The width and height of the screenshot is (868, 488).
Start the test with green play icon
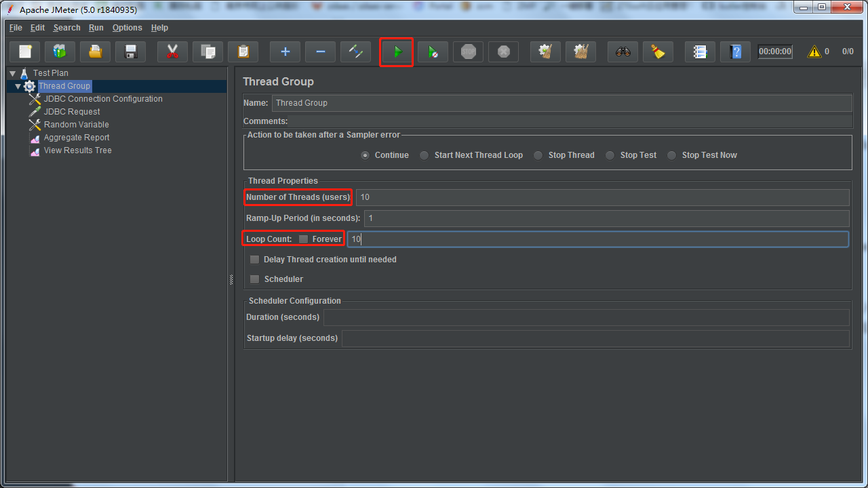pyautogui.click(x=397, y=52)
